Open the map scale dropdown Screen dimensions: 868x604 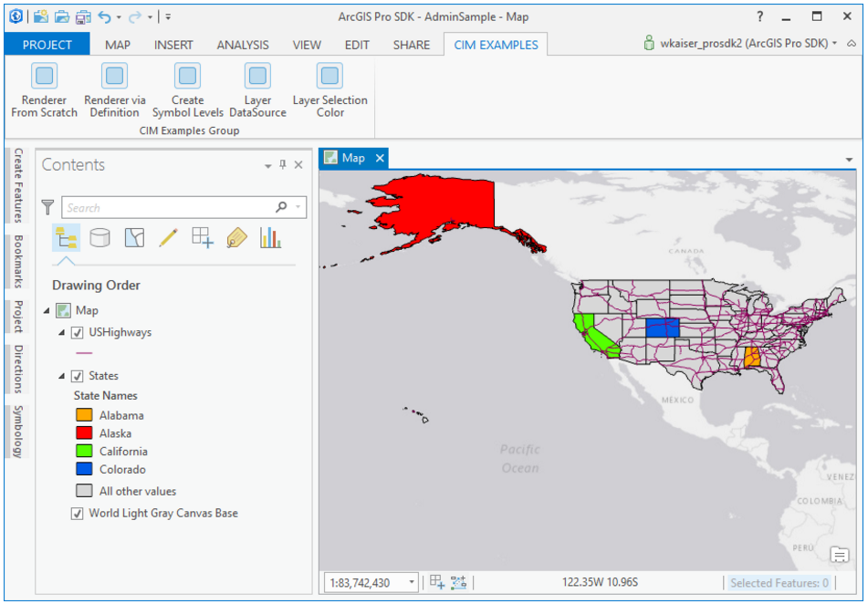point(412,582)
